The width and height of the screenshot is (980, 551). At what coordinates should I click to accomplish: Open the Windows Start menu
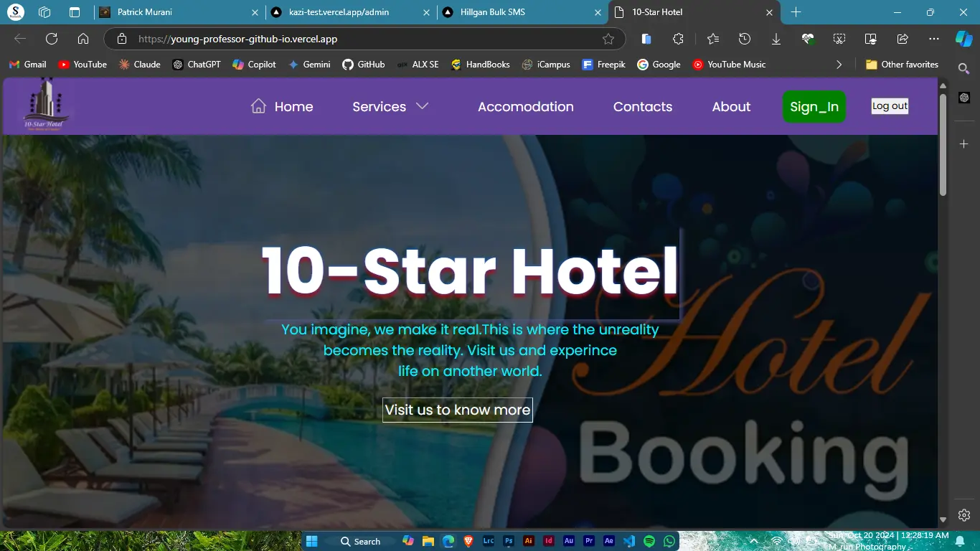pyautogui.click(x=312, y=541)
